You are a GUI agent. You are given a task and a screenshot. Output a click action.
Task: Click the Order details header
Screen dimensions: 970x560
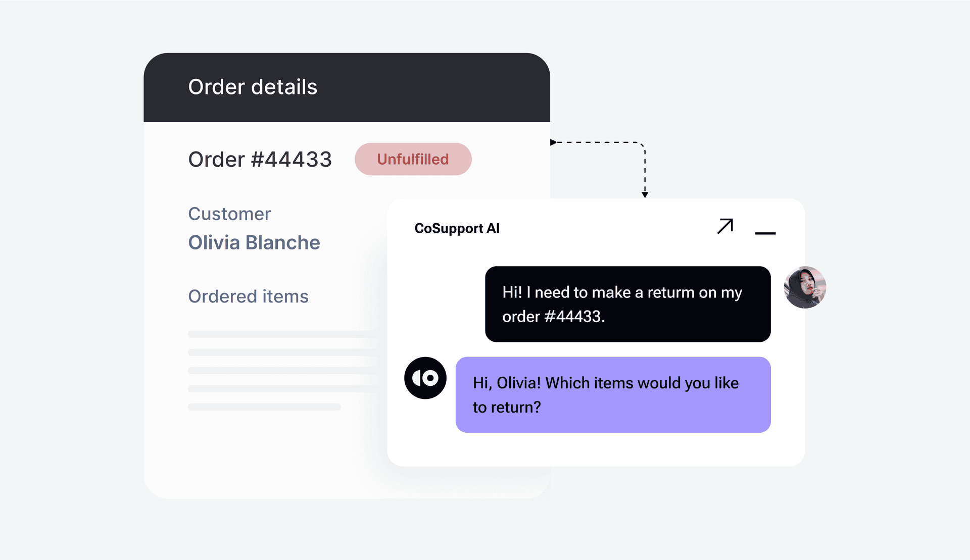[x=253, y=87]
